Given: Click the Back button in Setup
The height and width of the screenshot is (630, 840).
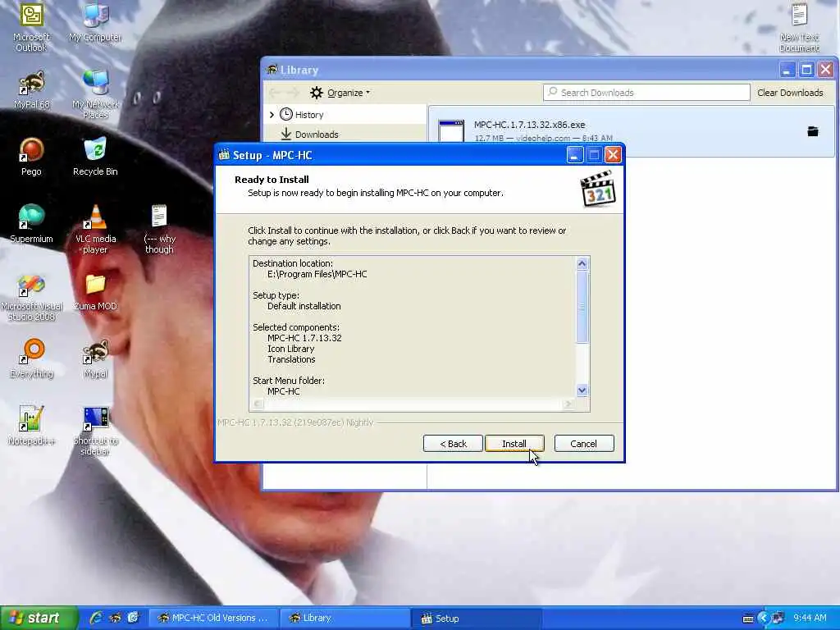Looking at the screenshot, I should (453, 444).
